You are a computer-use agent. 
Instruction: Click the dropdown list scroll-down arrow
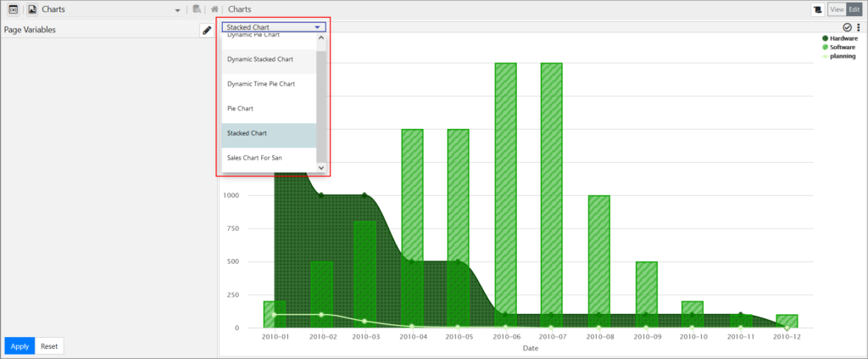click(x=321, y=166)
